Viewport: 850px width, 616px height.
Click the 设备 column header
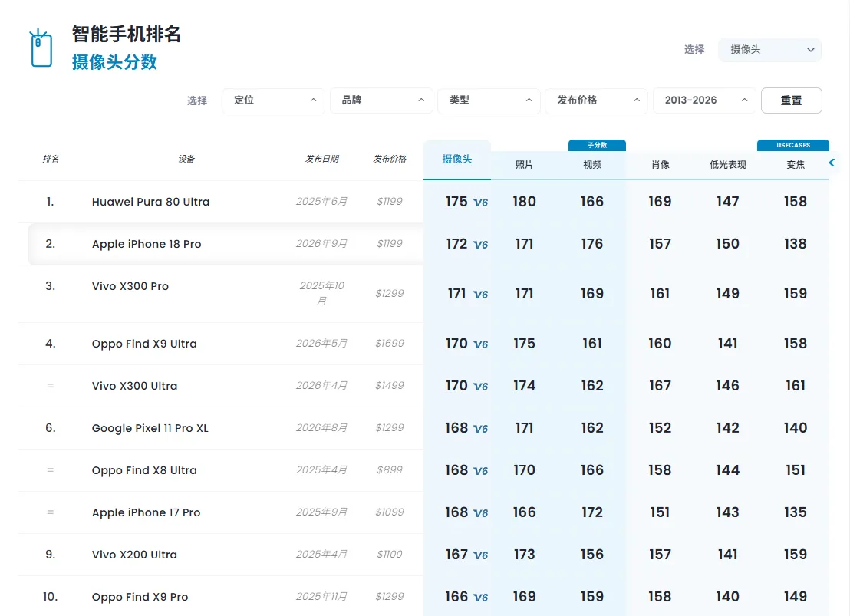(x=186, y=159)
